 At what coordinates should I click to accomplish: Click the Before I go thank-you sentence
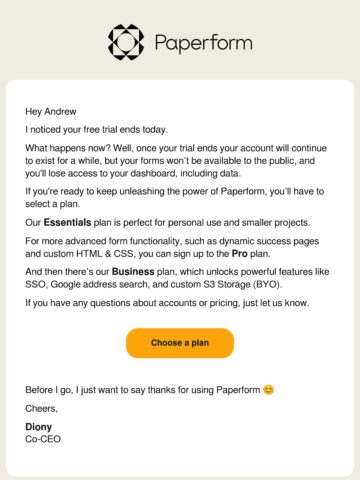[x=143, y=390]
